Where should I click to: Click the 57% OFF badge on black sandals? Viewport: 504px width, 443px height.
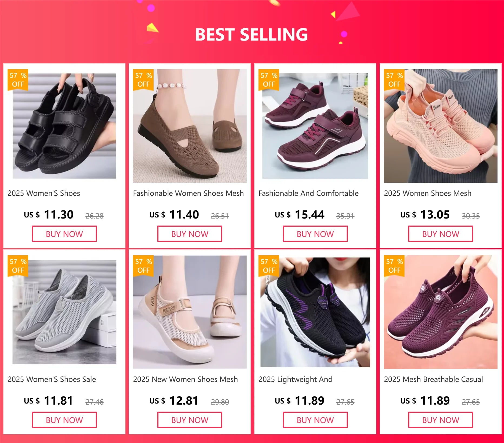[18, 80]
